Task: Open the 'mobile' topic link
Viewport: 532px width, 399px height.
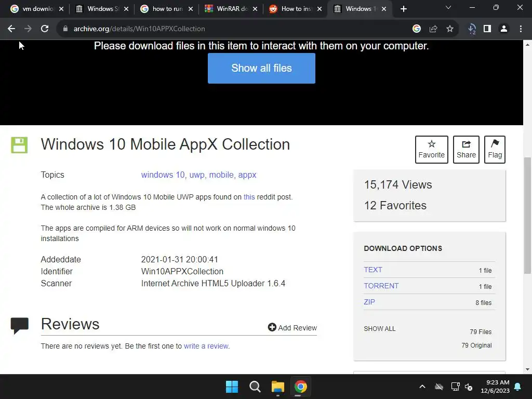Action: pos(221,175)
